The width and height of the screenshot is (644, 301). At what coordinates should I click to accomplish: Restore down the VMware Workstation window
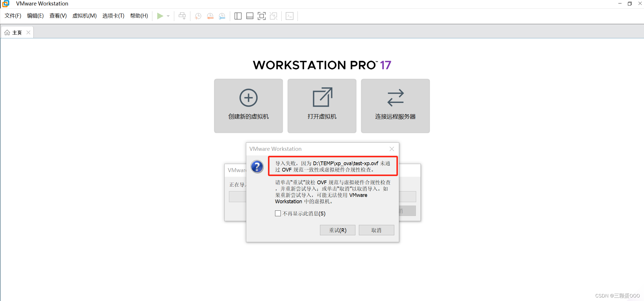tap(630, 3)
